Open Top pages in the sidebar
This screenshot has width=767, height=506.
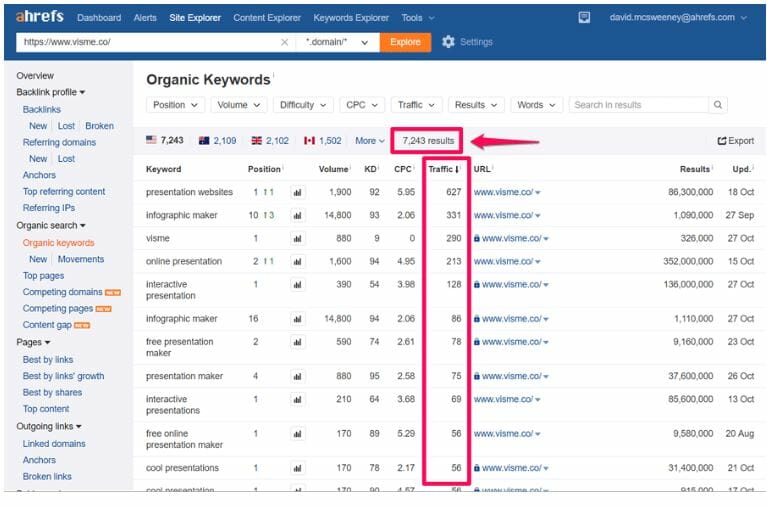(x=43, y=276)
